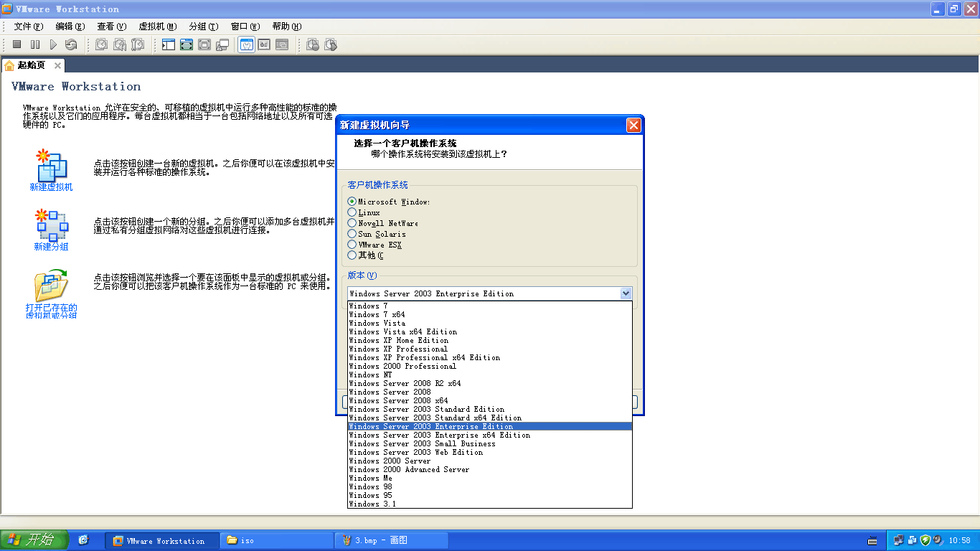Click the VMware Workstation taskbar button

[162, 541]
